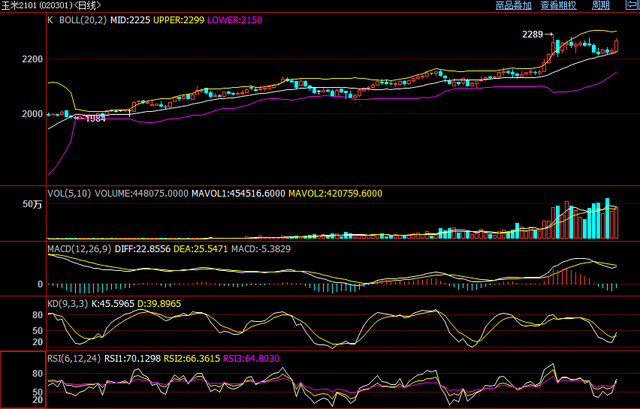Open the 查看期权 options link
Screen dimensions: 640x409
[x=560, y=6]
